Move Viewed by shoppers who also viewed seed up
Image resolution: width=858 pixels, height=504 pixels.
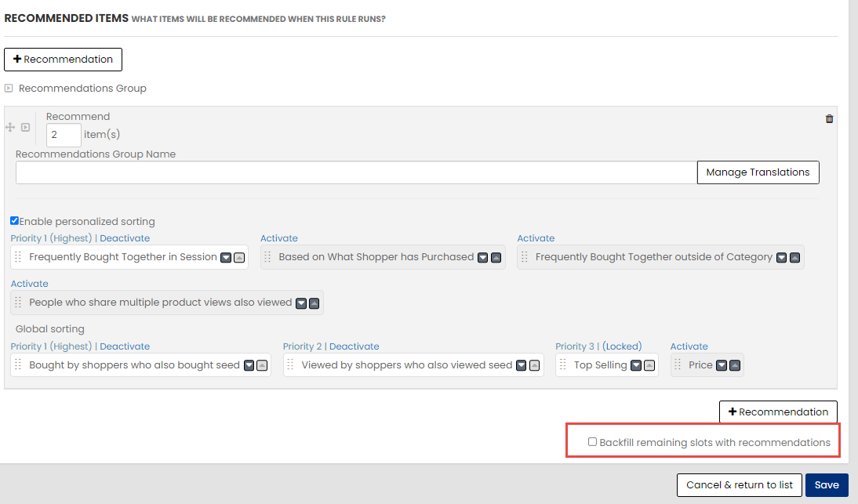point(535,365)
